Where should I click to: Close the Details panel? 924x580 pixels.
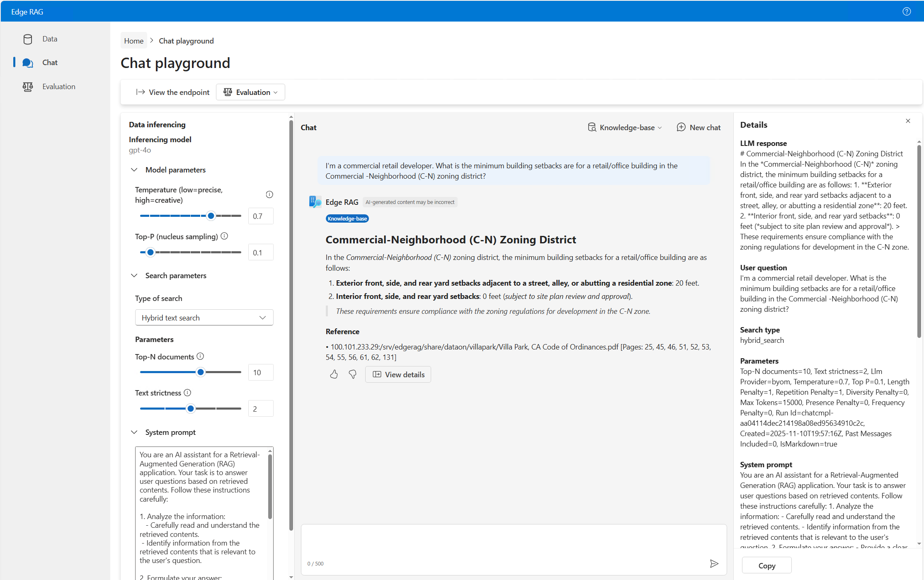(908, 121)
